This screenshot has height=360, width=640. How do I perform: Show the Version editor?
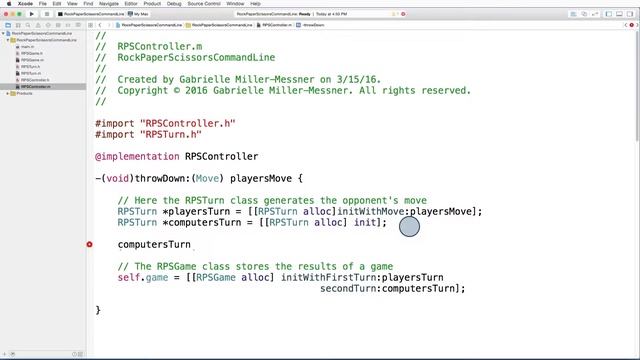595,14
